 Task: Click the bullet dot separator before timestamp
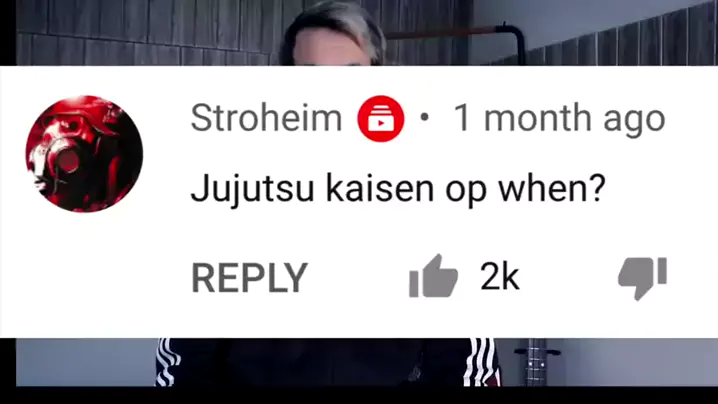coord(424,118)
